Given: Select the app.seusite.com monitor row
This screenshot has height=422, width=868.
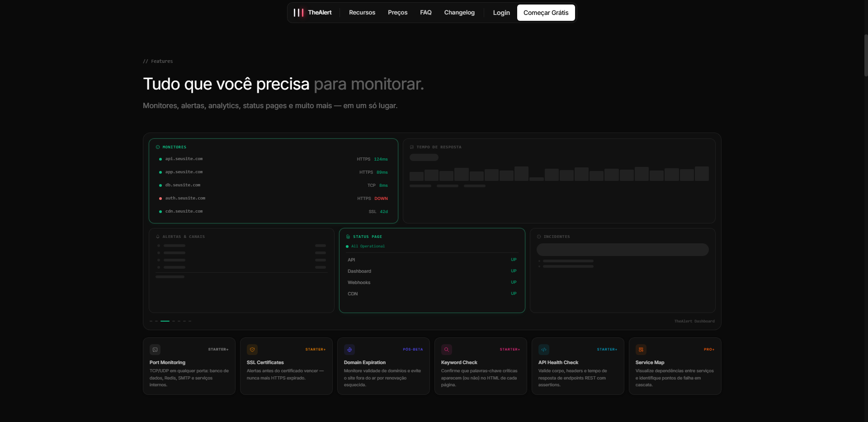Looking at the screenshot, I should [x=274, y=172].
